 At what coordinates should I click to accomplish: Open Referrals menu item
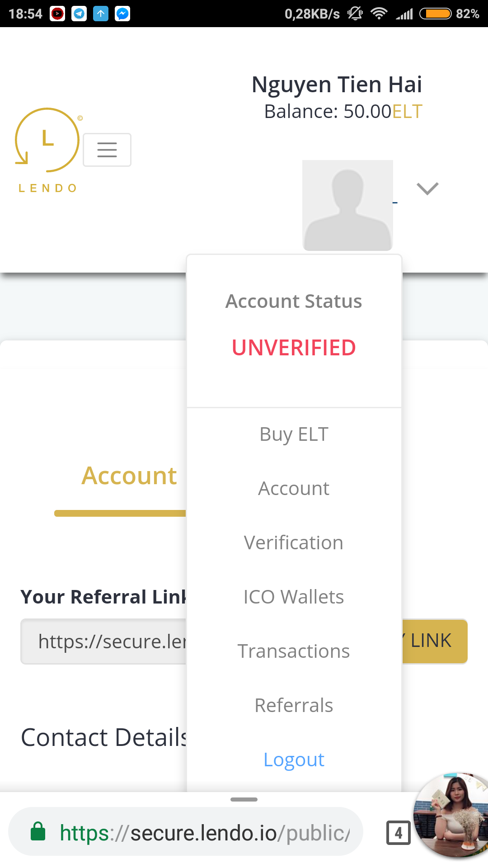294,706
